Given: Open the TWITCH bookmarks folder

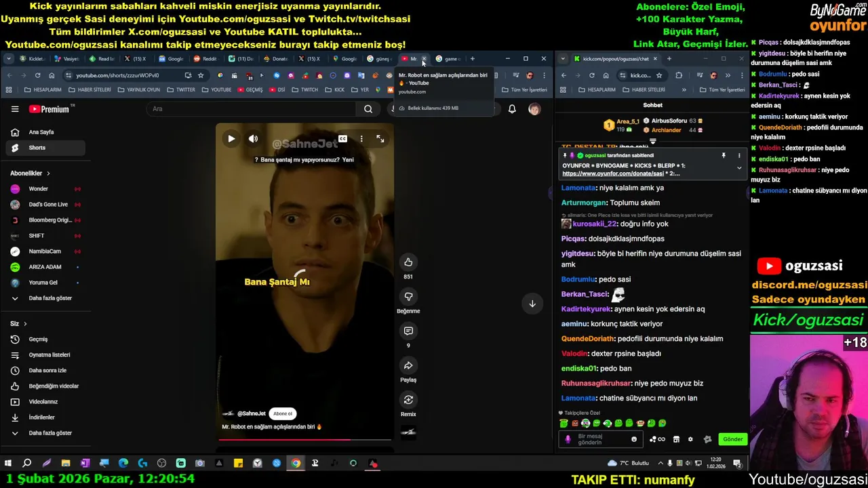Looking at the screenshot, I should (x=305, y=89).
